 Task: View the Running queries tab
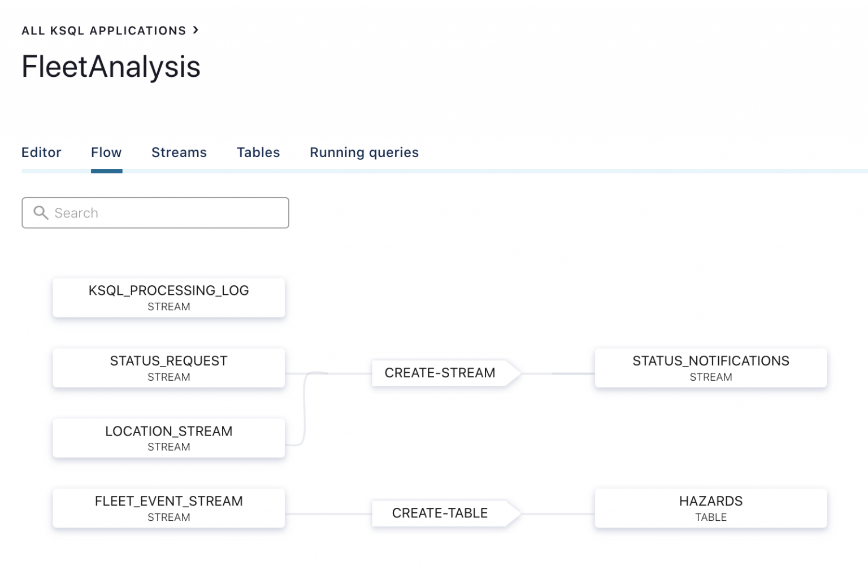tap(363, 153)
